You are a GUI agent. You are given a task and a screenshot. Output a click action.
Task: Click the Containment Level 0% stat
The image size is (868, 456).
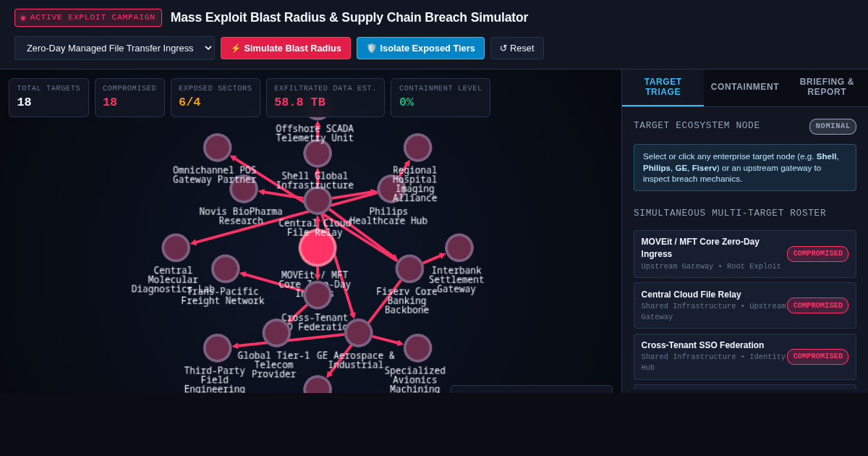coord(441,98)
